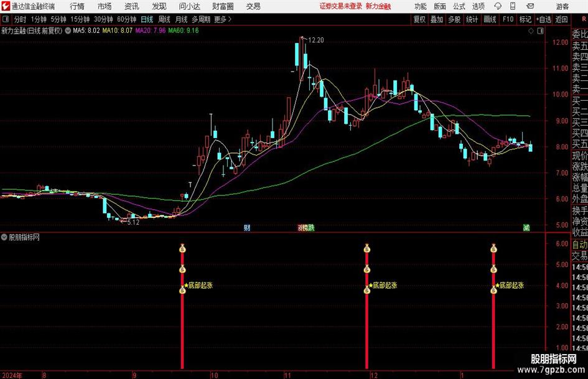Click the 游客 user label

(562, 6)
